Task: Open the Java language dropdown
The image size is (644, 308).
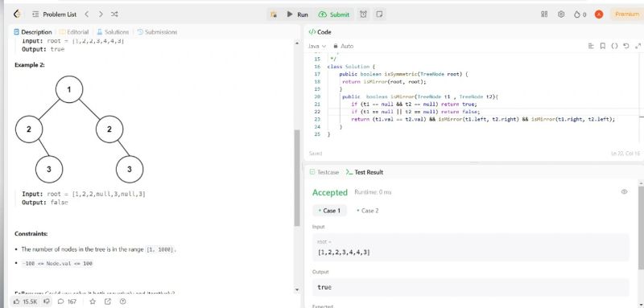Action: click(x=316, y=46)
